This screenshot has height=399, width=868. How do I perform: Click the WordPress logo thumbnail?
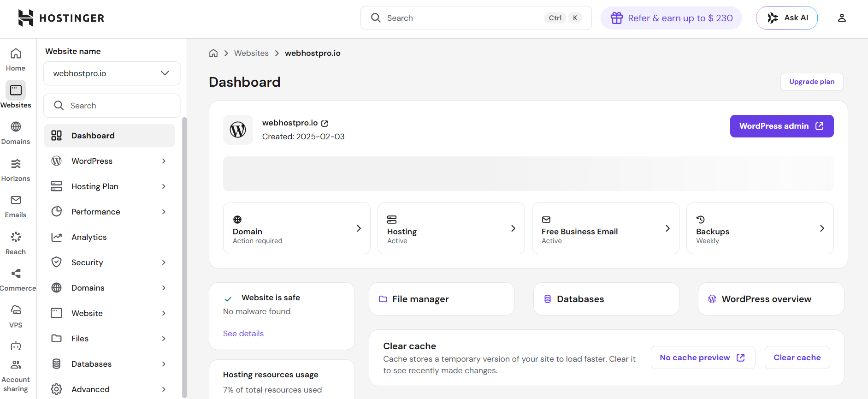[x=238, y=130]
